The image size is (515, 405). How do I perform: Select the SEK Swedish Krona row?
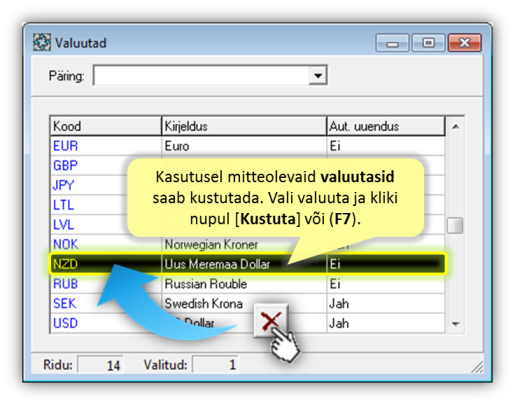(x=247, y=303)
